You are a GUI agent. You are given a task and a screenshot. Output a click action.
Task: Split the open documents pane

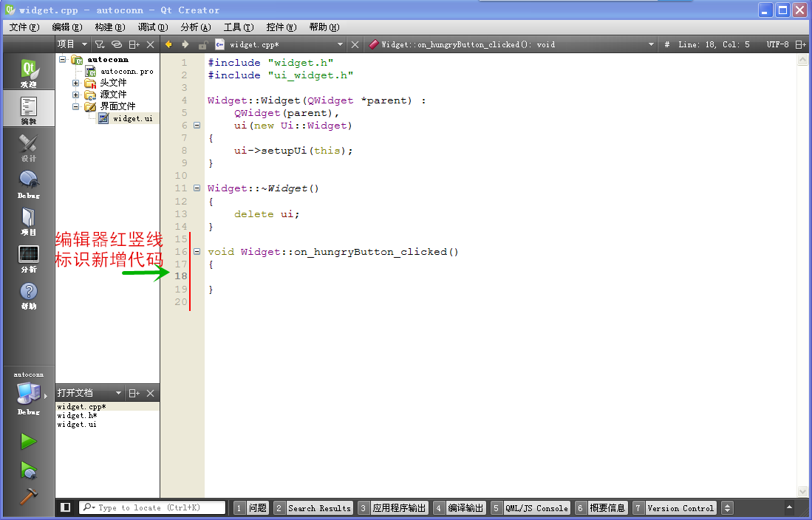click(x=134, y=393)
